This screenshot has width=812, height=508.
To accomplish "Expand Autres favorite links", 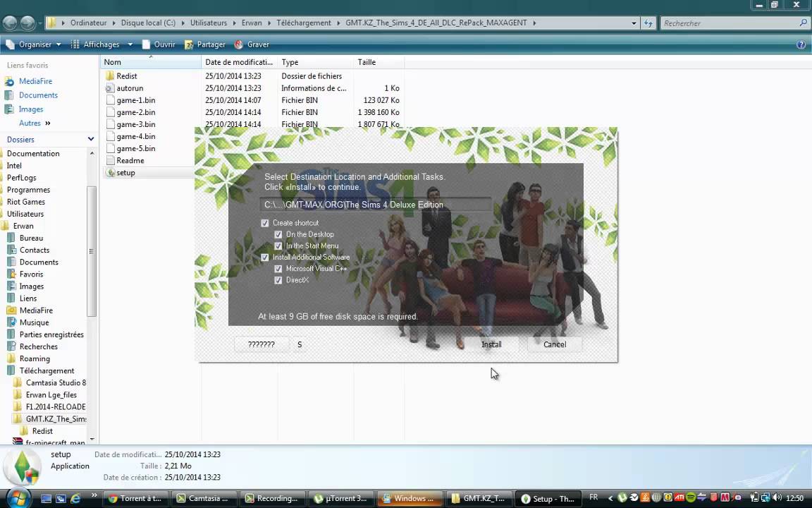I will pyautogui.click(x=35, y=123).
